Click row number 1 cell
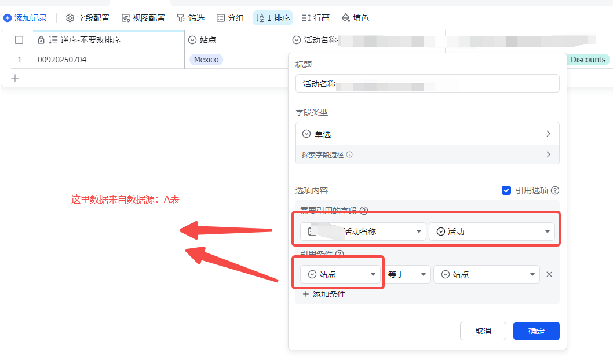613x364 pixels. pos(20,60)
